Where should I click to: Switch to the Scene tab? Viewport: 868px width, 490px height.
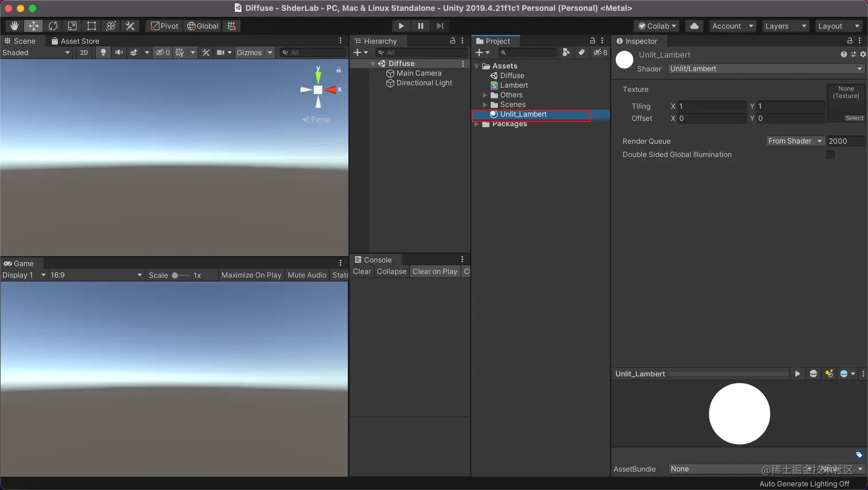pyautogui.click(x=20, y=41)
